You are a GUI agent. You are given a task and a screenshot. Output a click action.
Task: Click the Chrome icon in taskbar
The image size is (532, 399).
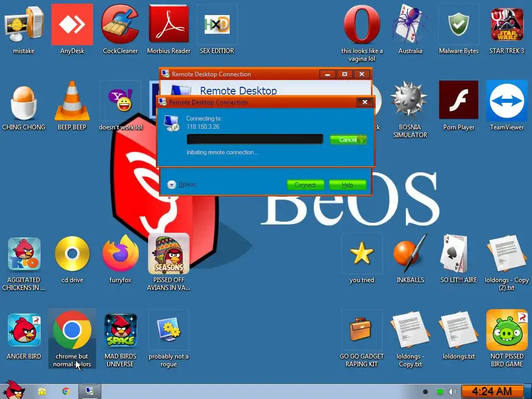[x=66, y=391]
